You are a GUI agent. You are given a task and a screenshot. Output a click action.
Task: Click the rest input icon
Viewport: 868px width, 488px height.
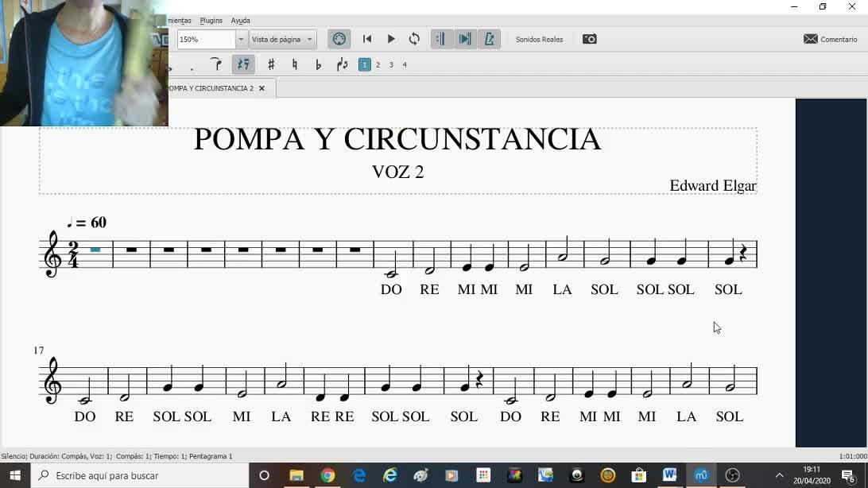243,64
